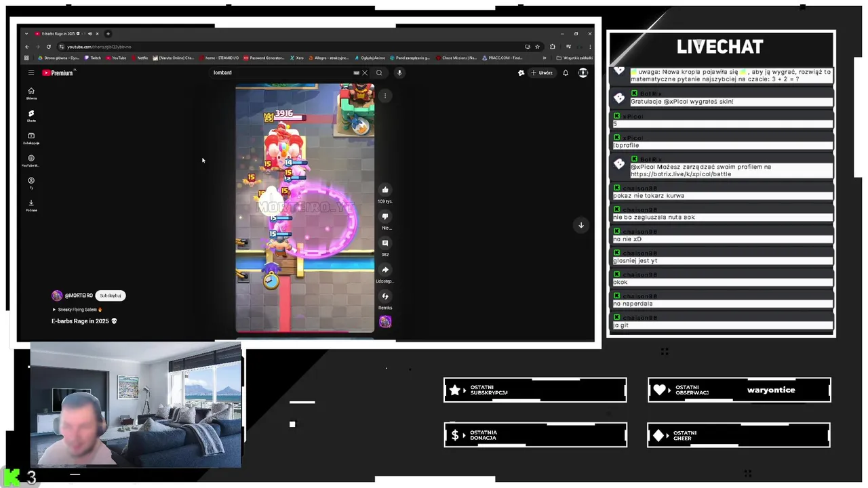Open Subskrypcje in the YouTube sidebar
The height and width of the screenshot is (488, 868).
[x=31, y=138]
